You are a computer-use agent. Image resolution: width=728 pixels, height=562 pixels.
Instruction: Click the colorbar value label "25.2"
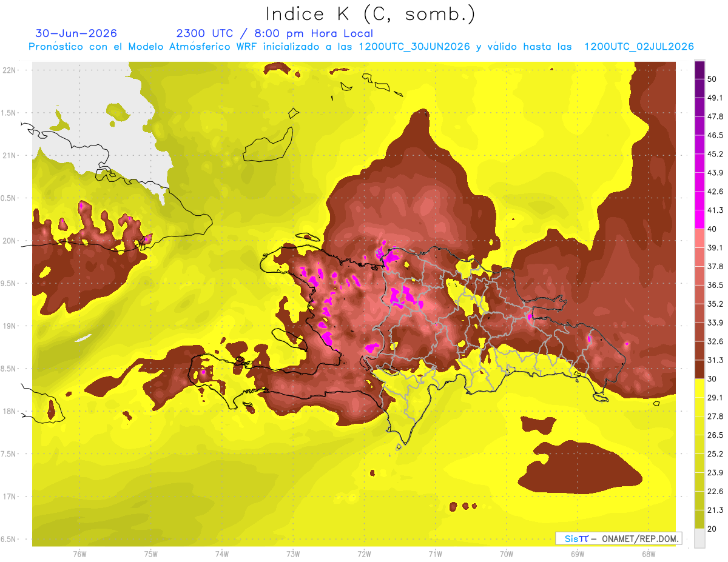(715, 454)
